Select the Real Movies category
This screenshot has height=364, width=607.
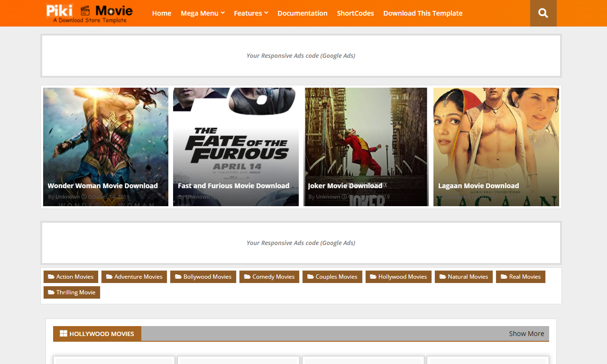tap(521, 277)
